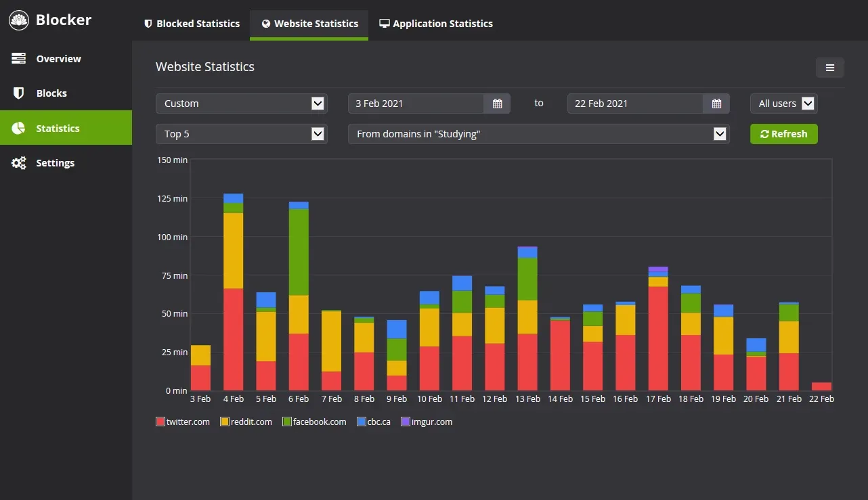Screen dimensions: 868x500
Task: Switch to Blocked Statistics tab
Action: (x=192, y=24)
